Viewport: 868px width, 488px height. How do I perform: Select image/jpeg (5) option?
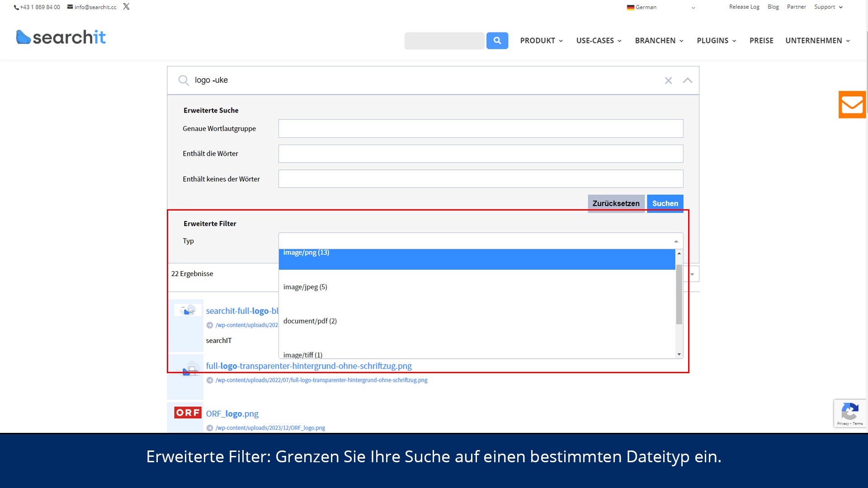pos(305,287)
